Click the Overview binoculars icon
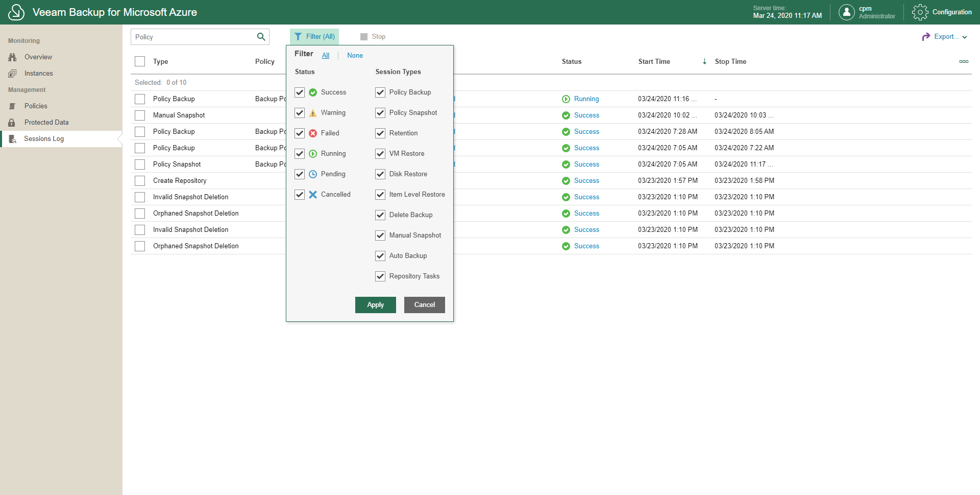The image size is (980, 495). coord(12,57)
